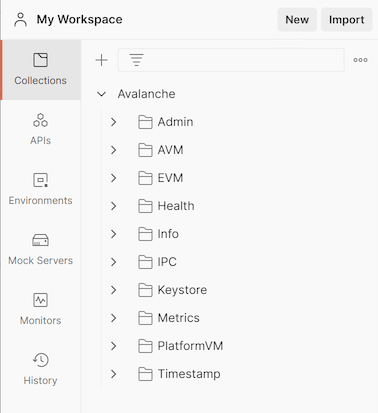The image size is (378, 413).
Task: Collapse the Avalanche collection
Action: 101,94
